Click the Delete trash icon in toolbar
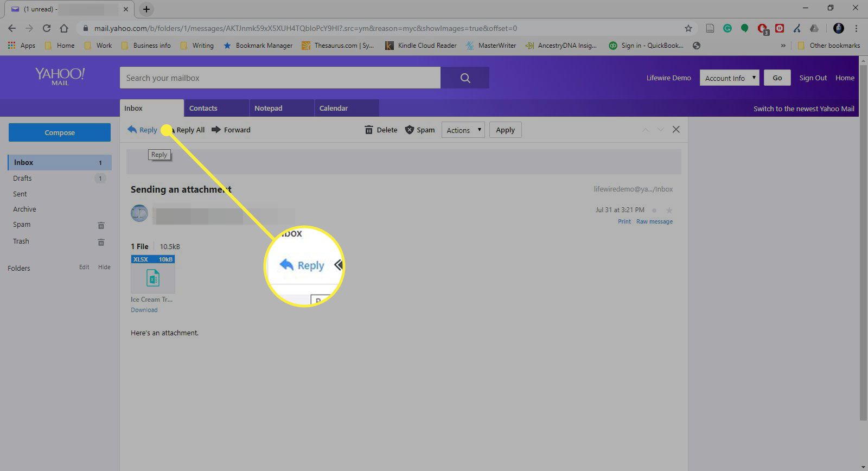 (369, 130)
